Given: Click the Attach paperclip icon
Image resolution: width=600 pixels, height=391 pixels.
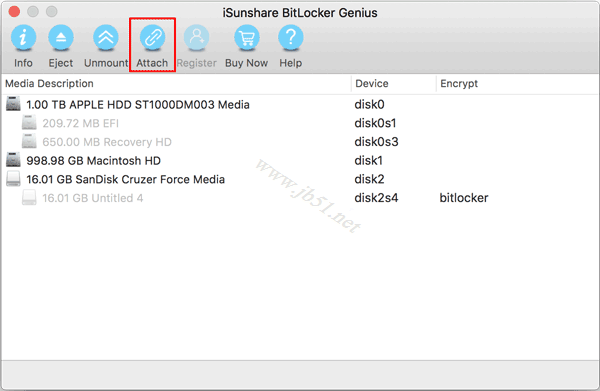Looking at the screenshot, I should [x=152, y=37].
